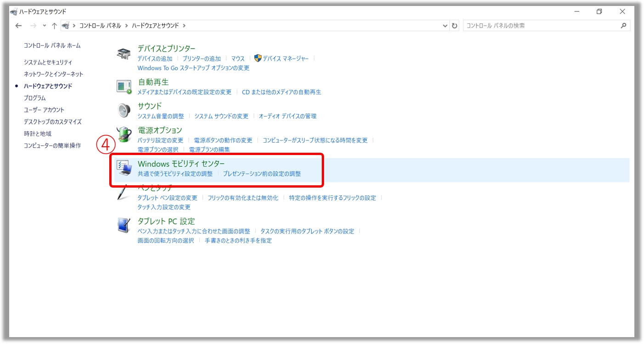The height and width of the screenshot is (344, 644).
Task: Click 特定の操作を実行するフリックの設定 link
Action: click(x=332, y=198)
